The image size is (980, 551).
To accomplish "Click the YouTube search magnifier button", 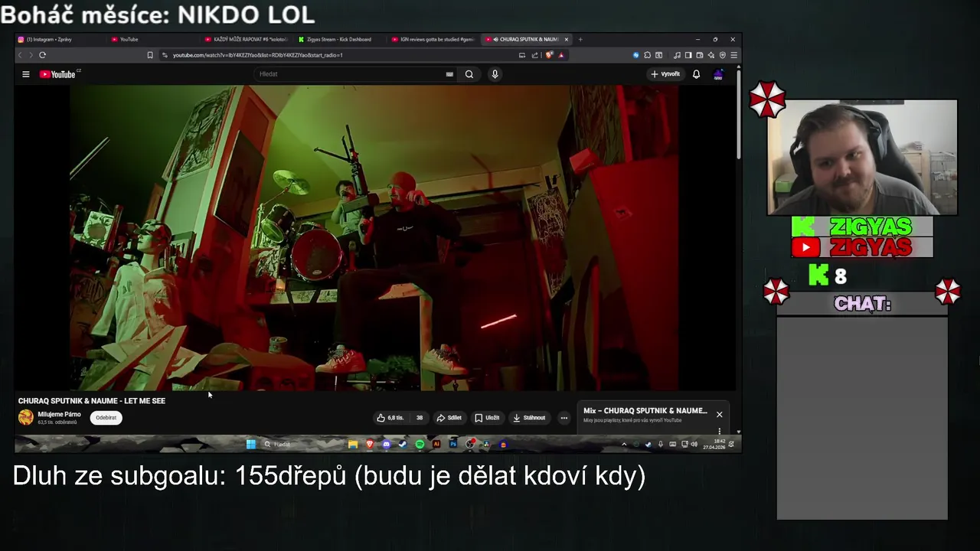I will point(469,74).
